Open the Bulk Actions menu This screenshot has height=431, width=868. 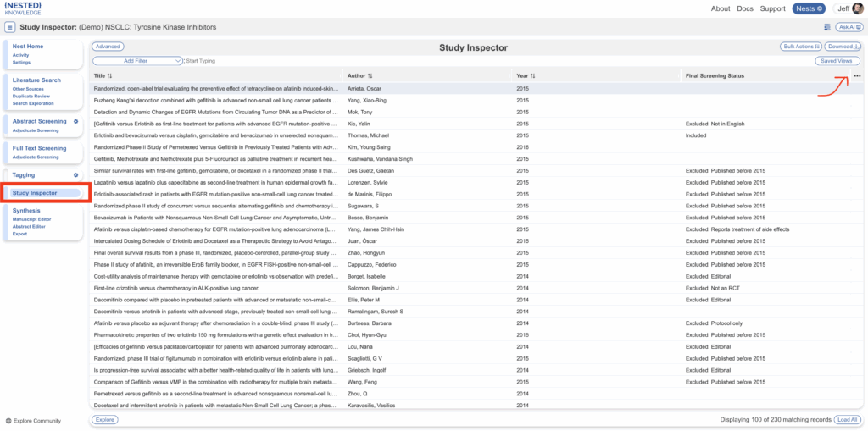pos(799,47)
